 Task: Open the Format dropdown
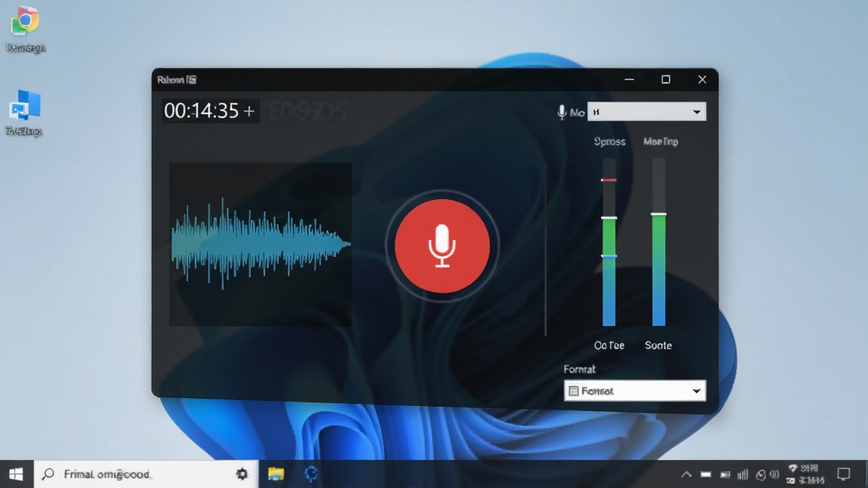click(x=634, y=391)
